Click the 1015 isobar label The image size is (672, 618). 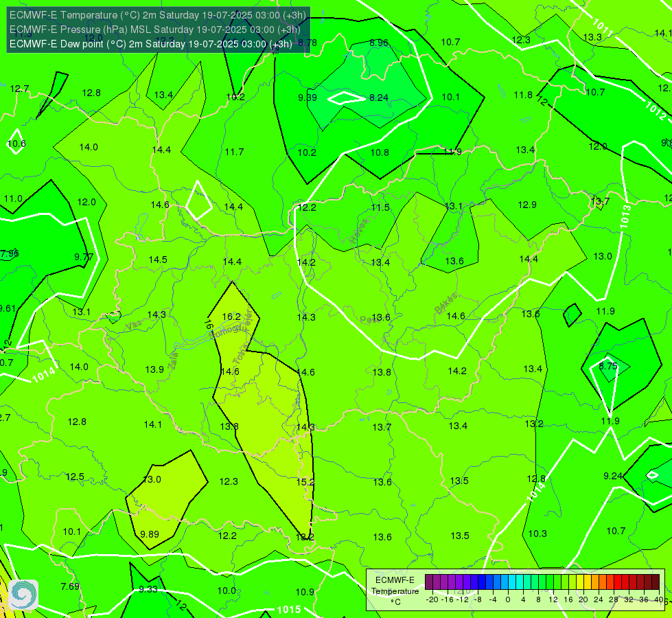point(289,610)
